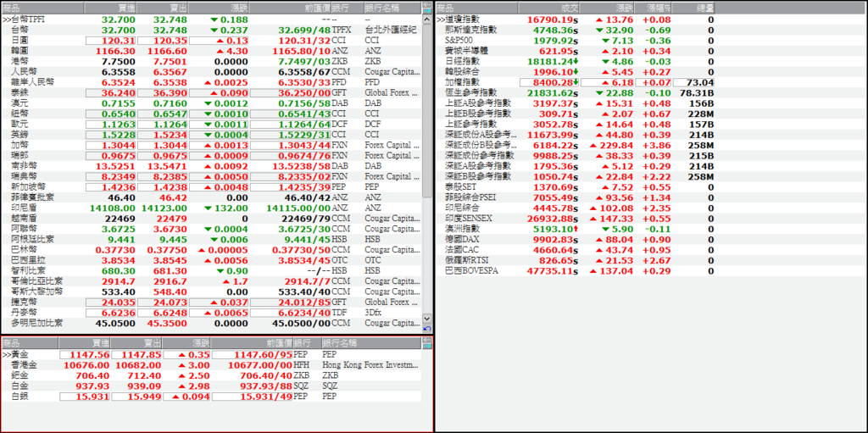Click the 總量 column header in the index panel
Image resolution: width=868 pixels, height=433 pixels.
point(694,8)
